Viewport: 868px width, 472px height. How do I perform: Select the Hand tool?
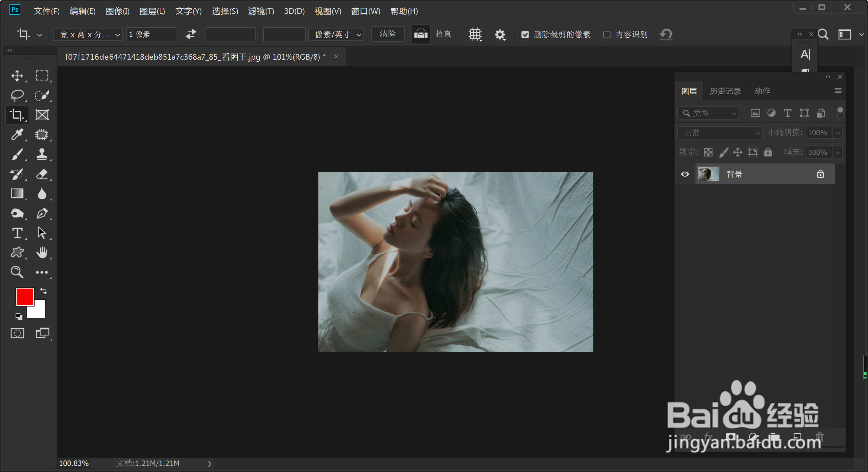click(x=42, y=253)
